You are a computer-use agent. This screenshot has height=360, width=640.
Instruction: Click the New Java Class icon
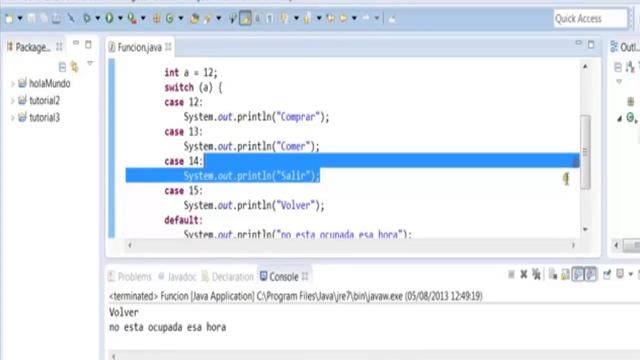point(170,18)
